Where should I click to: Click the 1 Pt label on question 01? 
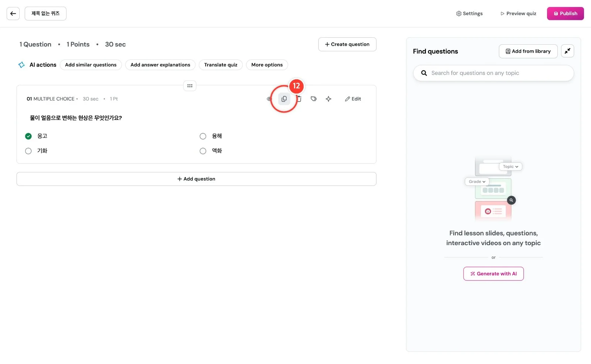point(114,99)
